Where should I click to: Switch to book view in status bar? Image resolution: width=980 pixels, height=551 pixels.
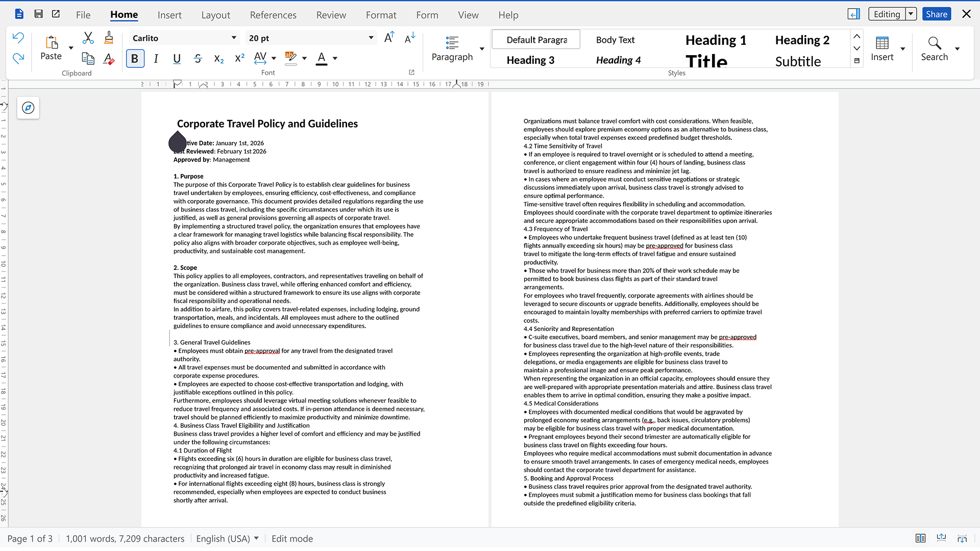point(920,539)
